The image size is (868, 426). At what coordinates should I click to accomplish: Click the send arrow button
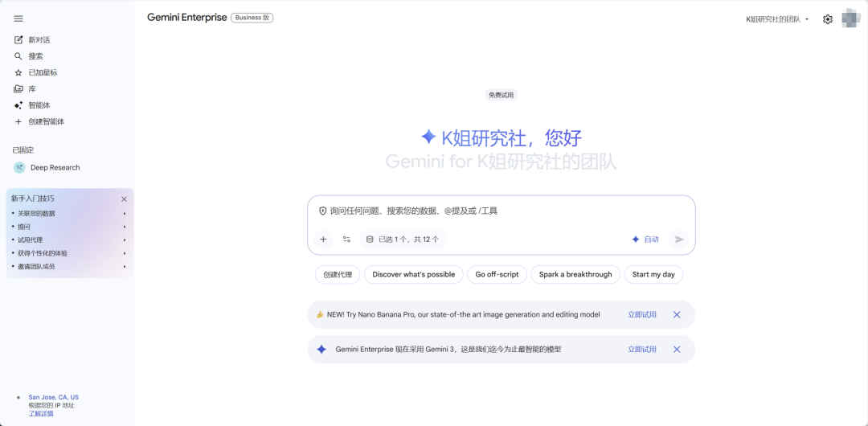click(679, 240)
